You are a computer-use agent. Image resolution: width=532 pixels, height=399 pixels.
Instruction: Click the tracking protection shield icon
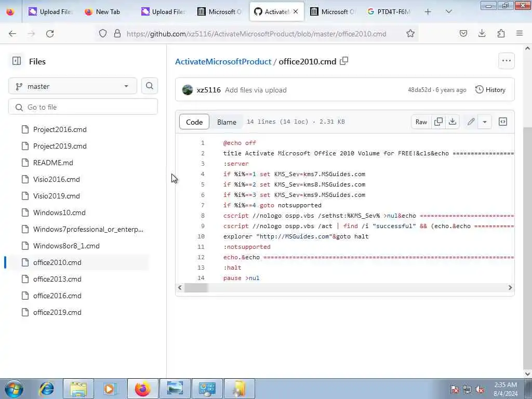[103, 34]
